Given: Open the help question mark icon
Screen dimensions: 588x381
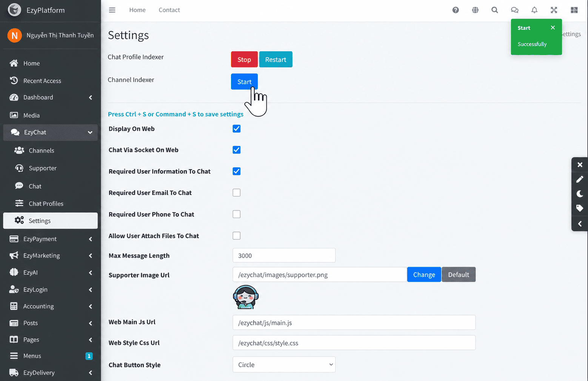Looking at the screenshot, I should click(x=456, y=10).
